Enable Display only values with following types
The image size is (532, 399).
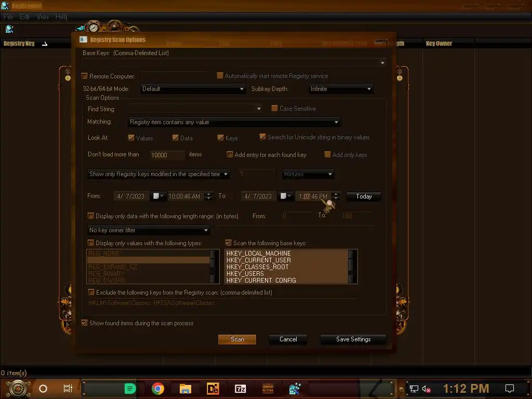point(90,243)
